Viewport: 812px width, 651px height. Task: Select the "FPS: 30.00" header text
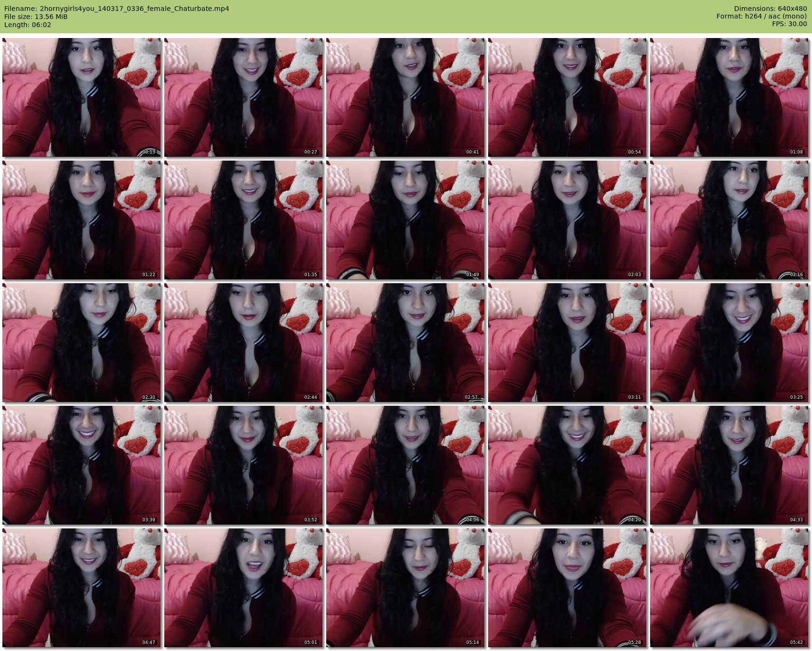pyautogui.click(x=789, y=24)
